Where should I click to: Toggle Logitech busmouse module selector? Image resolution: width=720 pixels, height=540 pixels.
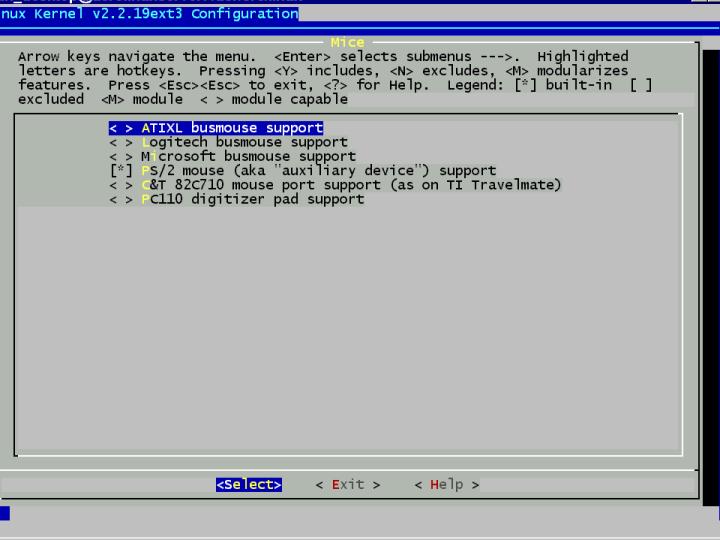[x=121, y=142]
